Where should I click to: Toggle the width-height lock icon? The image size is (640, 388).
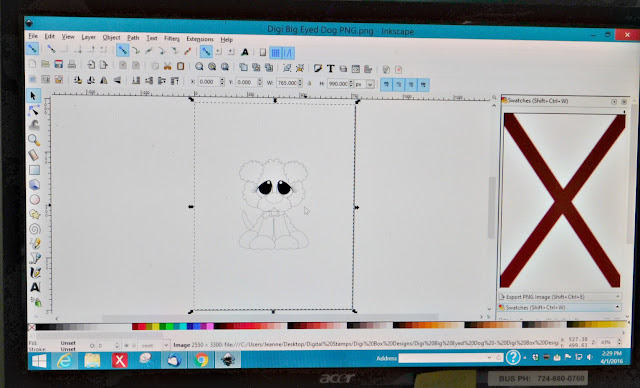(309, 83)
